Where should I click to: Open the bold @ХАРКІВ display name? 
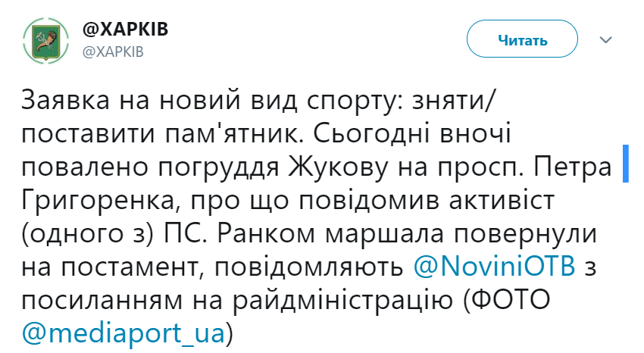coord(124,29)
